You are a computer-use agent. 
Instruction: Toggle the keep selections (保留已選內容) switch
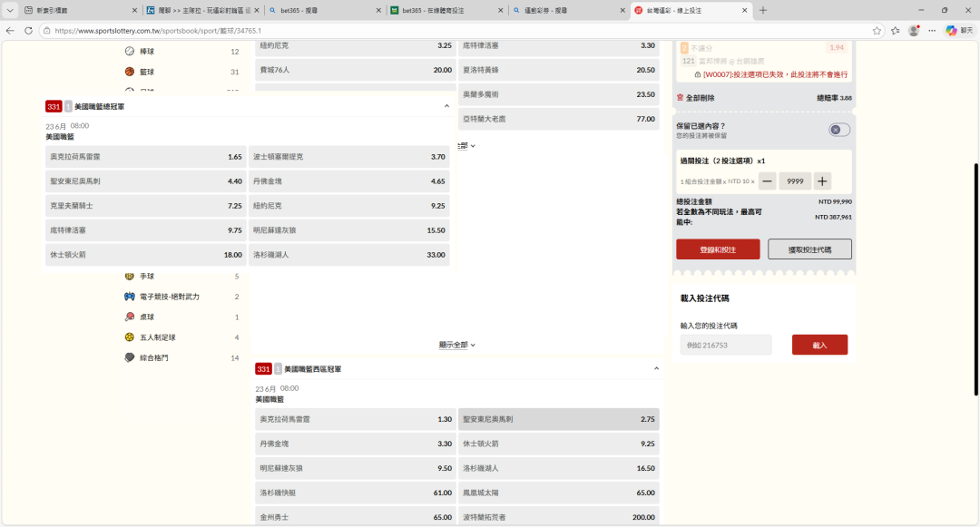point(839,130)
